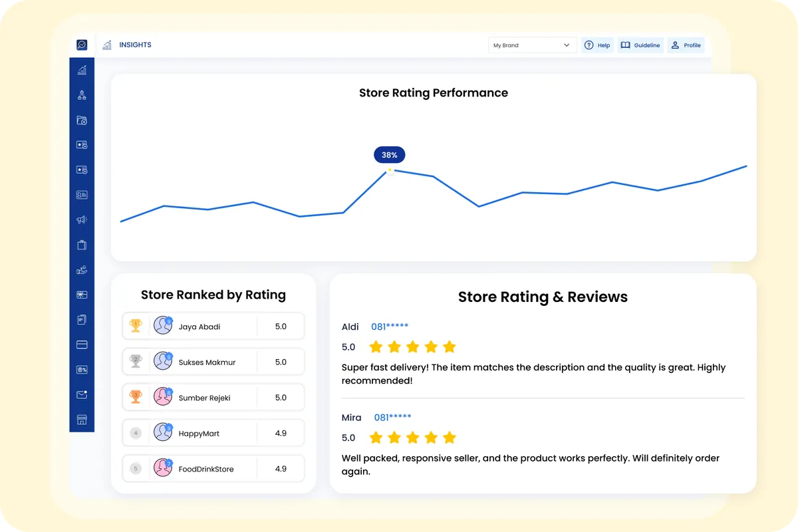This screenshot has height=532, width=798.
Task: Click Aldi's masked phone number 081*****
Action: pos(390,327)
